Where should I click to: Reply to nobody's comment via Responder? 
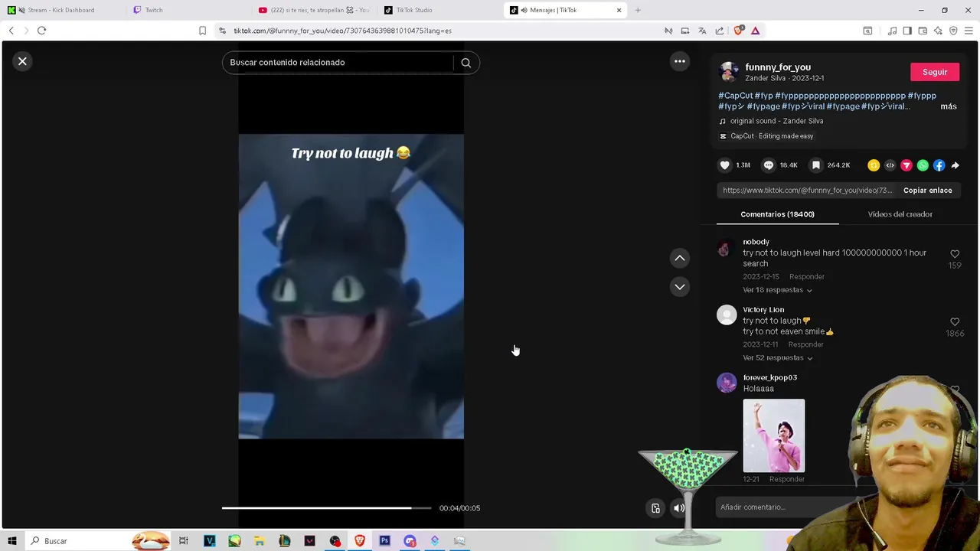click(807, 276)
